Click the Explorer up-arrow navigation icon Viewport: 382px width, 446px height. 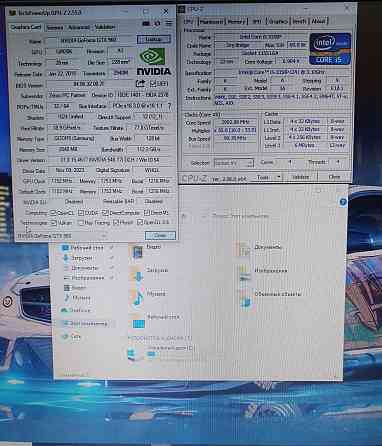(184, 217)
